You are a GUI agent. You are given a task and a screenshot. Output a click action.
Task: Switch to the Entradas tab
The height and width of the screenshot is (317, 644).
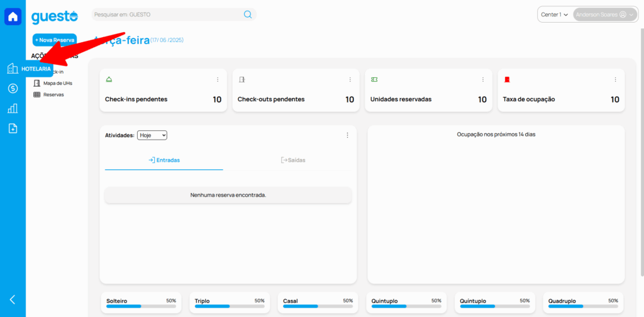(x=164, y=160)
